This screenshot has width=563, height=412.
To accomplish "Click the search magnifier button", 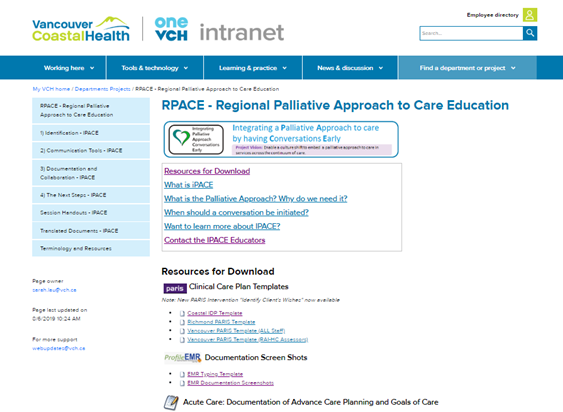I will (x=530, y=33).
